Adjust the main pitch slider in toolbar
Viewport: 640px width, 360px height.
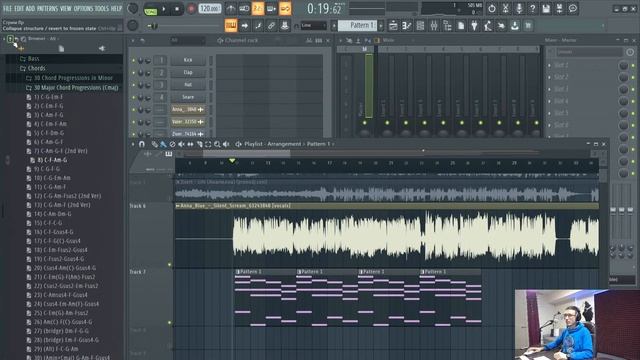click(x=153, y=26)
